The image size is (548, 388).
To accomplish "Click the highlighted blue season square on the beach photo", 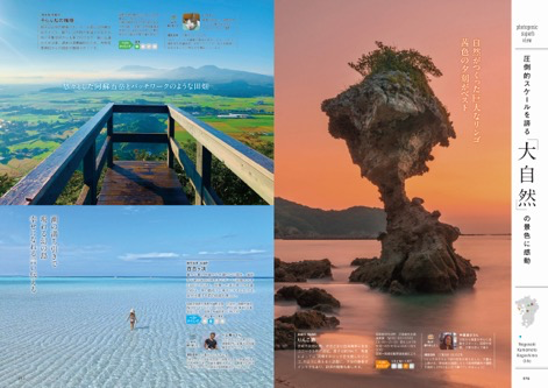I will [211, 321].
